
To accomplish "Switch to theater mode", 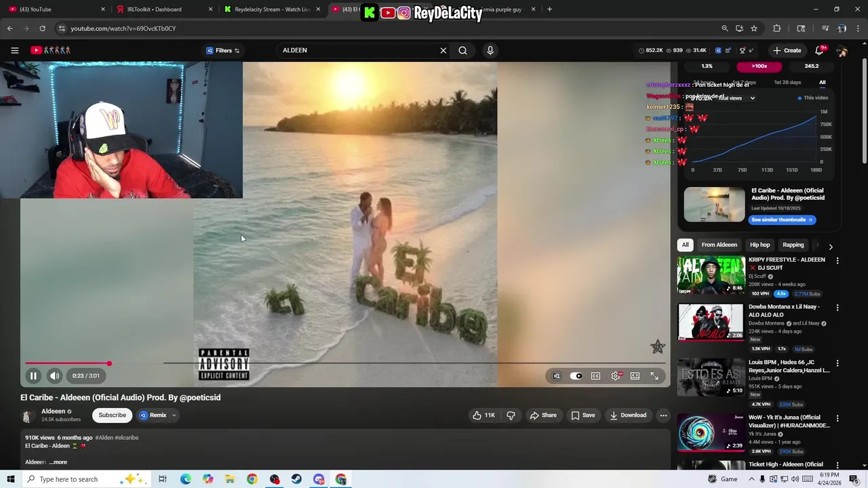I will click(x=635, y=375).
